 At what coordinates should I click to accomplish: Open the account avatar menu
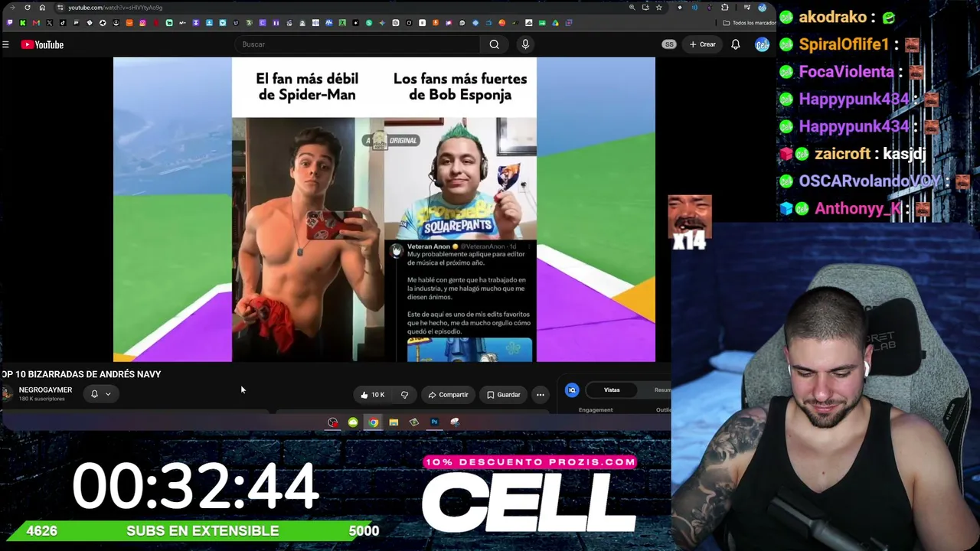pos(762,44)
